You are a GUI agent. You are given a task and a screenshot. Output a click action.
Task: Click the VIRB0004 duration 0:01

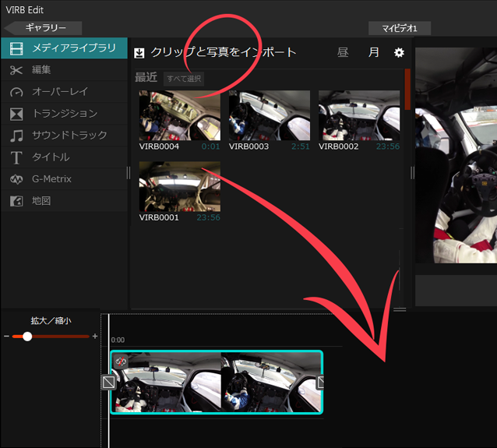point(210,146)
